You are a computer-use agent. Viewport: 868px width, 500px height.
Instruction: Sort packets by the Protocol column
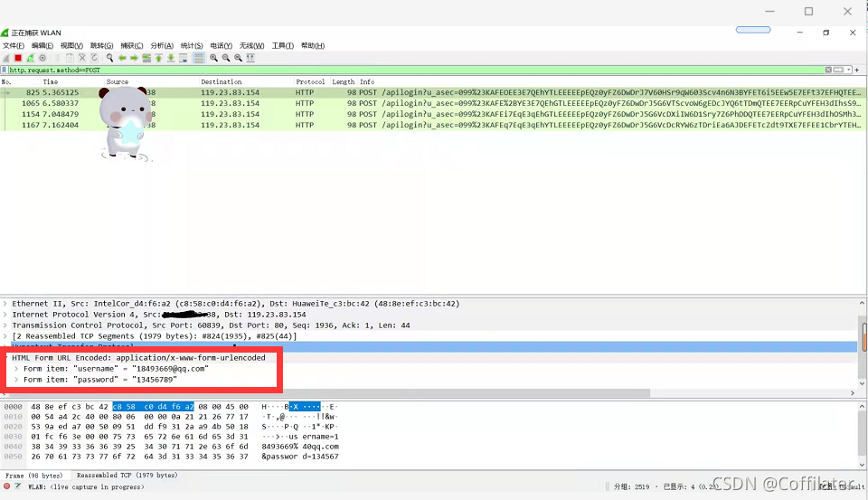311,81
